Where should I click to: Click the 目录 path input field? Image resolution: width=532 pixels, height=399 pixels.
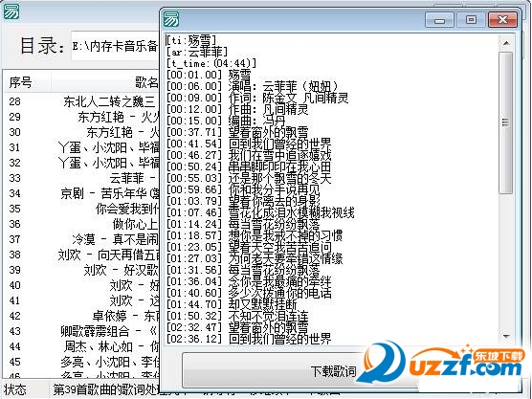coord(116,46)
